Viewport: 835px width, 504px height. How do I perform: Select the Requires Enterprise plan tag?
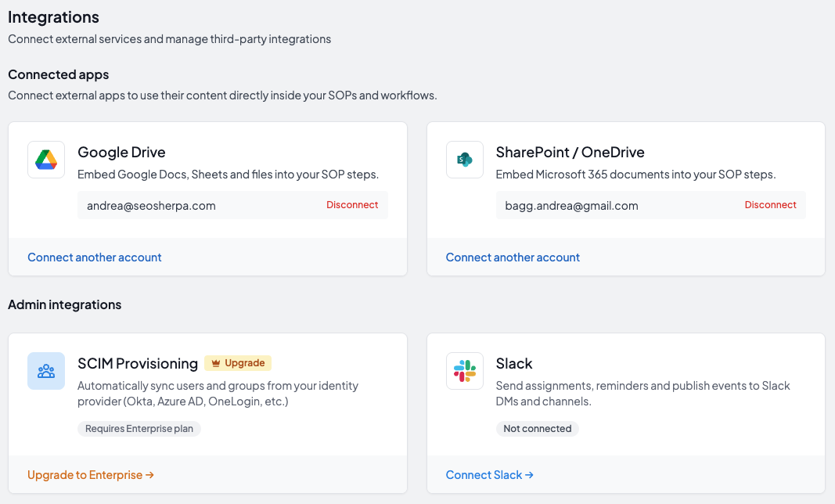click(x=139, y=429)
